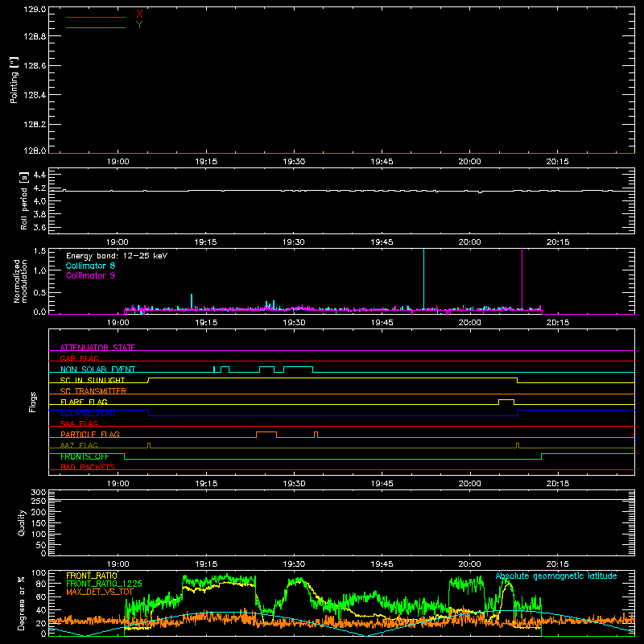
Task: Click 19:45 under the modulation plot
Action: point(382,323)
